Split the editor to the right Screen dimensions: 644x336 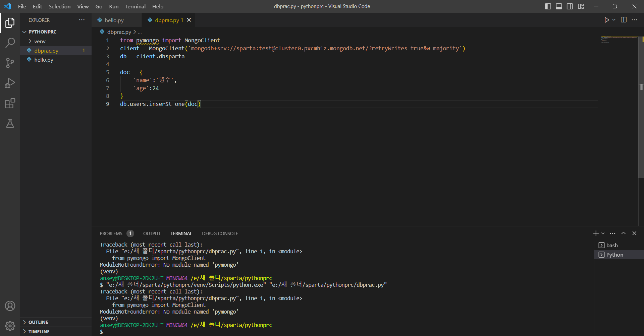click(624, 20)
